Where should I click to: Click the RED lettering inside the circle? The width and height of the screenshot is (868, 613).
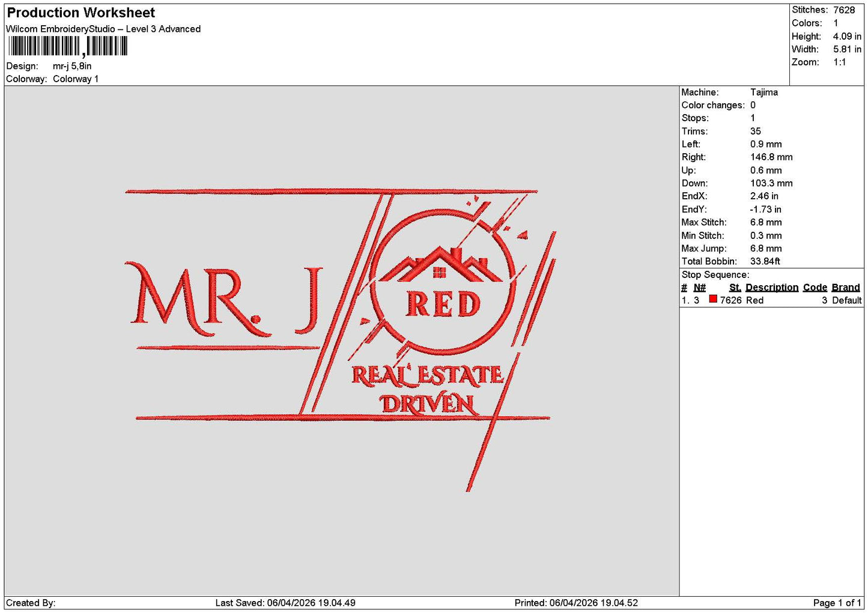click(x=443, y=304)
